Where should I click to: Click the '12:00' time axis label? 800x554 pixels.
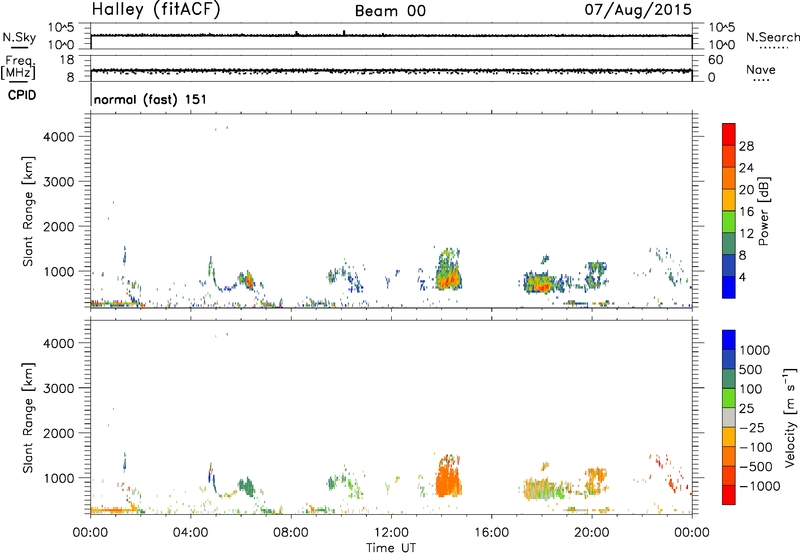click(x=391, y=533)
